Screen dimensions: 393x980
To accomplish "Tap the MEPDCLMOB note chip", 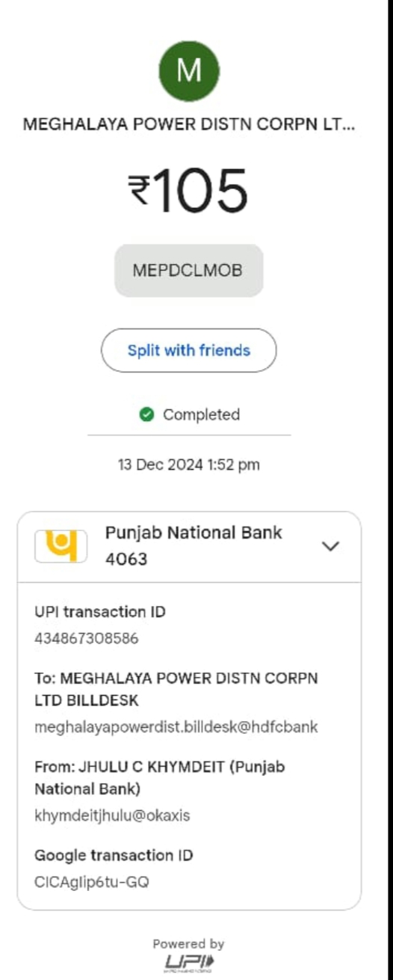I will point(188,270).
